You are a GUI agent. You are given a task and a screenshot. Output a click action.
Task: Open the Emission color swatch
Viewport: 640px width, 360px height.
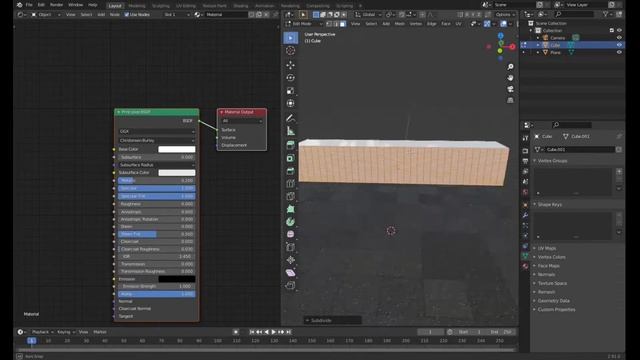click(177, 279)
